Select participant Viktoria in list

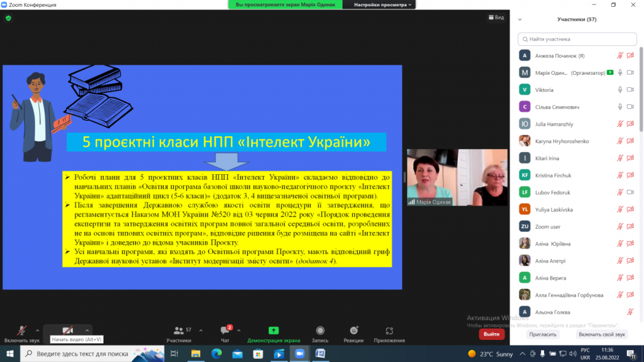tap(577, 90)
